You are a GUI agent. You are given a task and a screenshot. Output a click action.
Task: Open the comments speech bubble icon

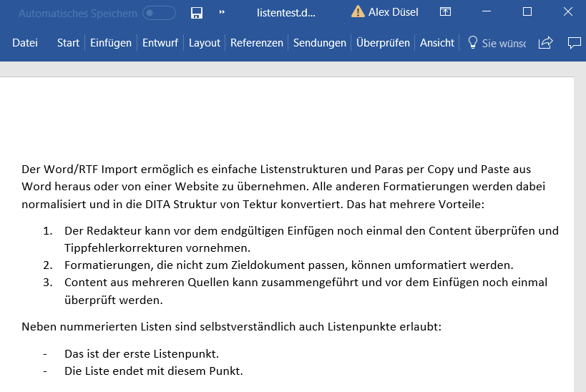tap(574, 43)
